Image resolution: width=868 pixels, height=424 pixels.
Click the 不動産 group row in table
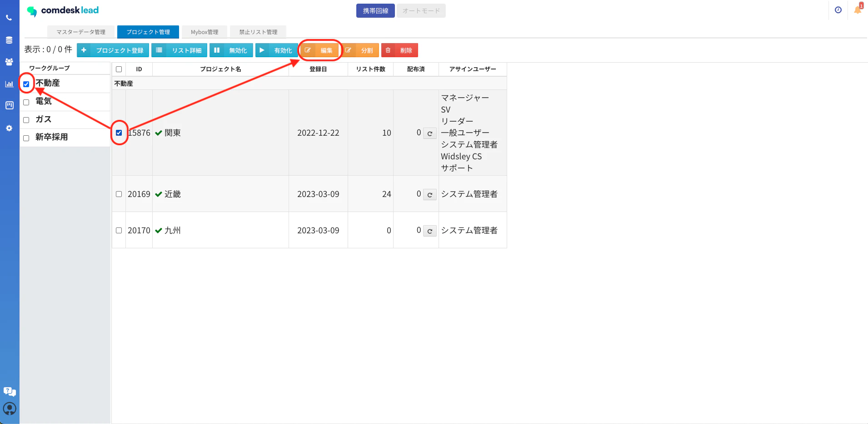(309, 84)
